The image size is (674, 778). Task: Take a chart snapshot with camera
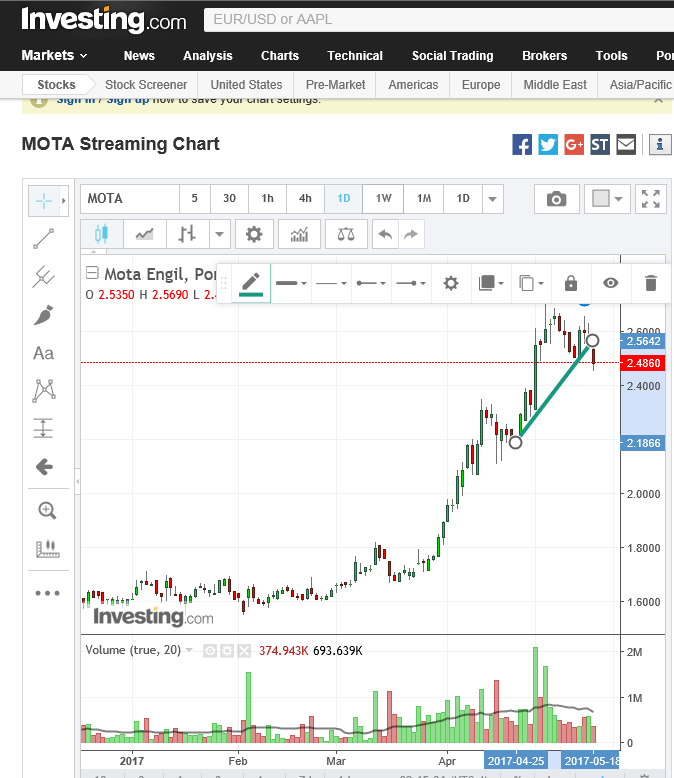[556, 199]
